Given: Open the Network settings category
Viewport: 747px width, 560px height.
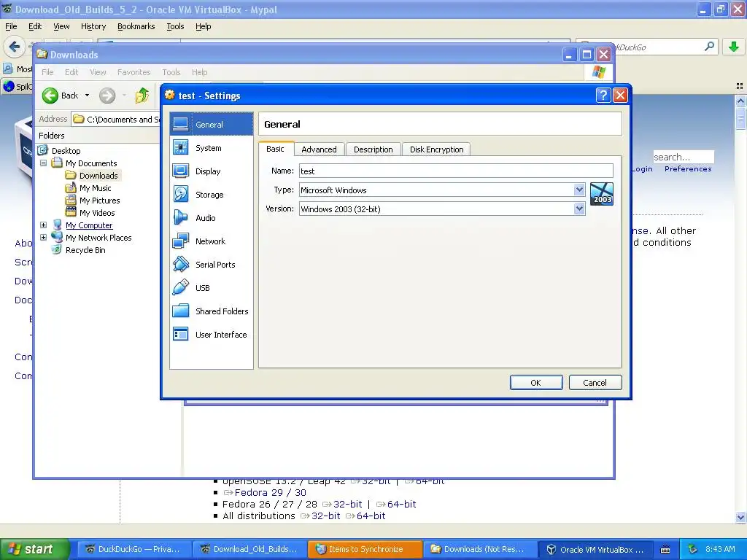Looking at the screenshot, I should [x=211, y=241].
